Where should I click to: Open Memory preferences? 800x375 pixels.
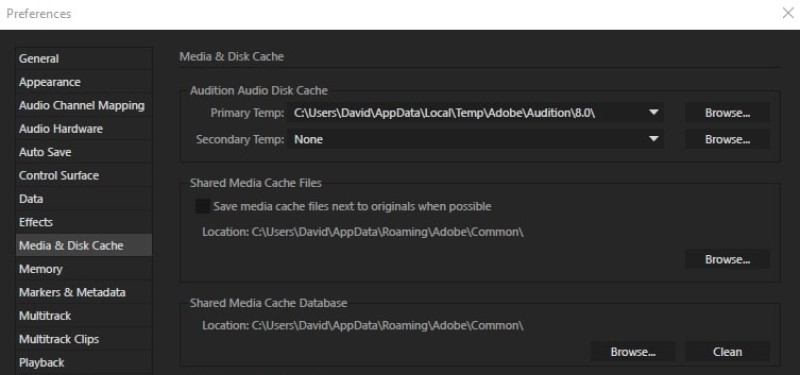click(84, 269)
